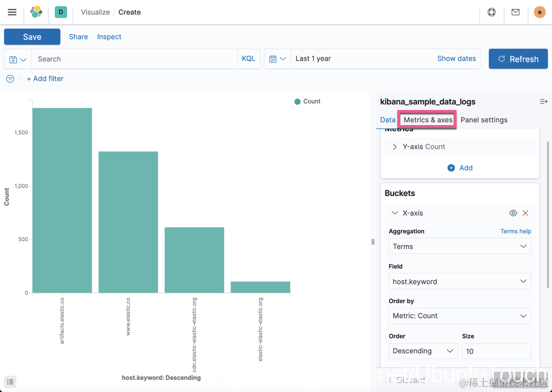Remove the X-axis bucket with red X
The image size is (552, 392).
pos(525,213)
